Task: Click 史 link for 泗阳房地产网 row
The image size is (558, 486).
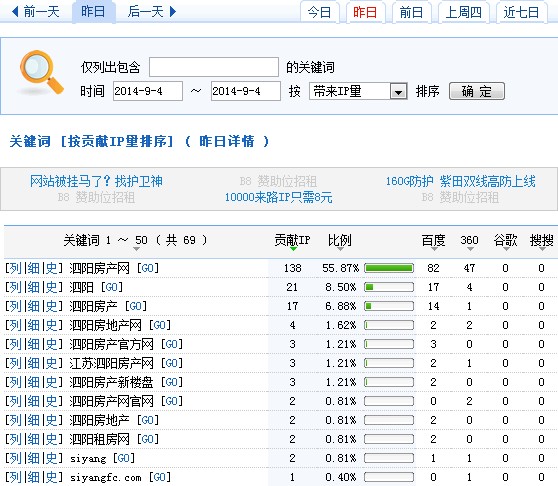Action: coord(51,325)
